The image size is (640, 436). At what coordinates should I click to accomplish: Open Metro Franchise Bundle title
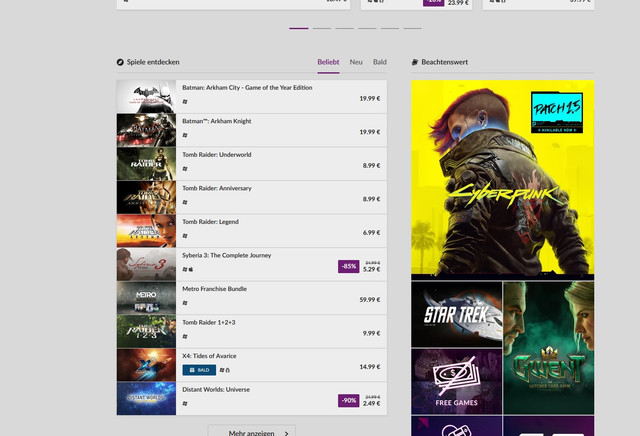click(214, 289)
